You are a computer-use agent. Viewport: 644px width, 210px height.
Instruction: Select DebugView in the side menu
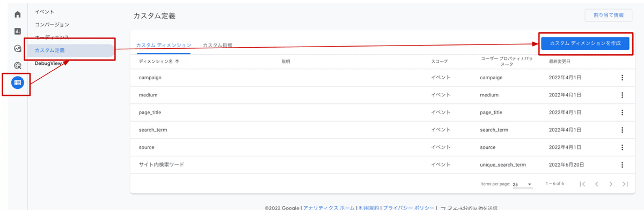[49, 63]
